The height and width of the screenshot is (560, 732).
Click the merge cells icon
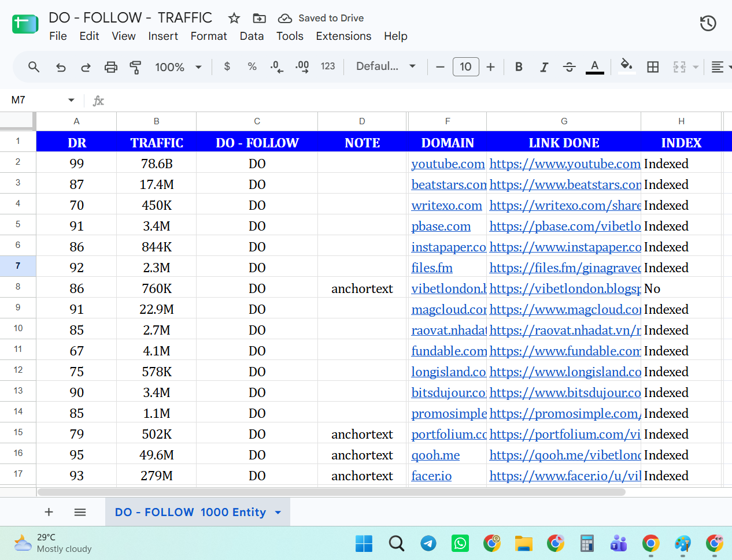coord(679,67)
